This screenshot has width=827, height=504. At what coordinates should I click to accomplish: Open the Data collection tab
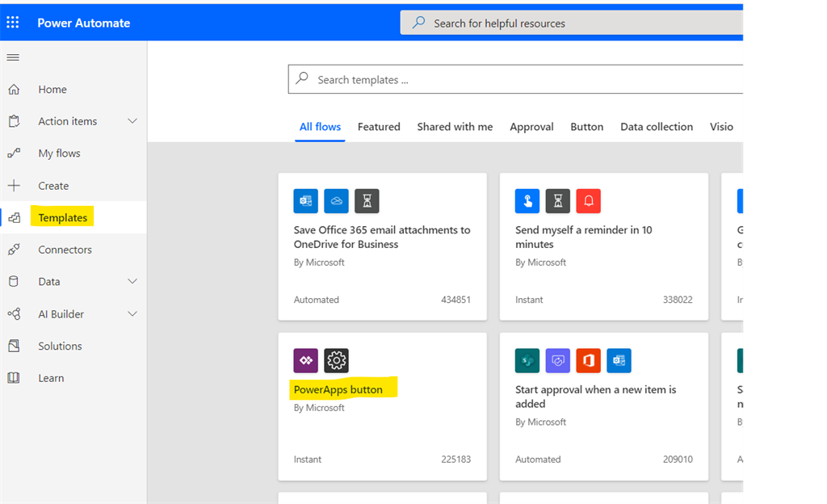(x=657, y=127)
